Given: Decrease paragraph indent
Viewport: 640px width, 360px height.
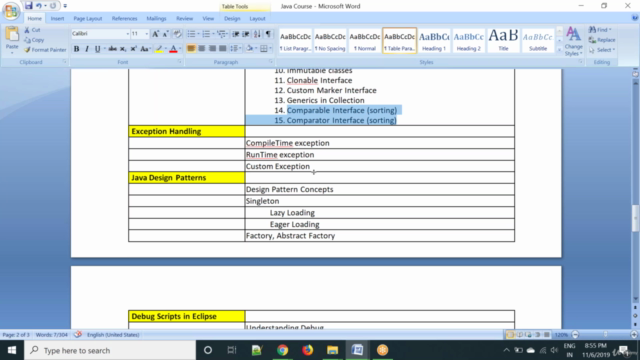Looking at the screenshot, I should point(236,34).
